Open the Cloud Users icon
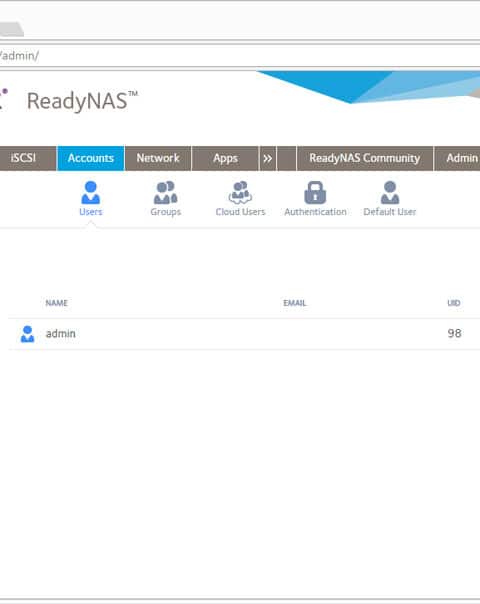The width and height of the screenshot is (480, 604). pos(240,193)
